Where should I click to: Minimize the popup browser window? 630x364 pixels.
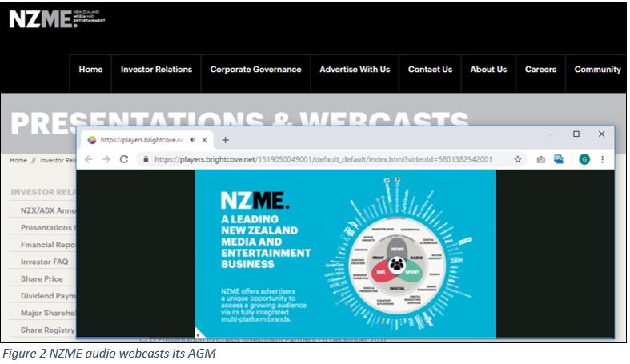click(551, 134)
